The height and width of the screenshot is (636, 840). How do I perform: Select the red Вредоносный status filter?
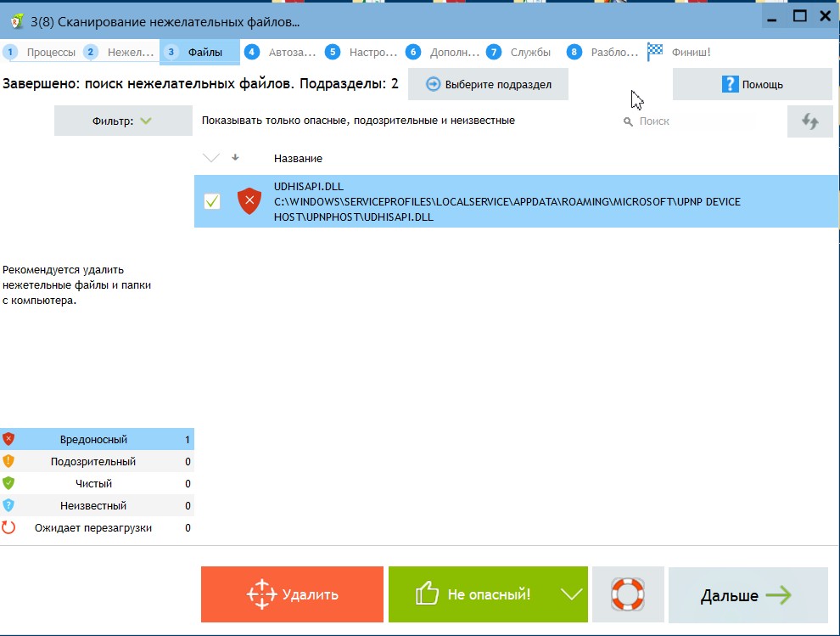(x=95, y=440)
